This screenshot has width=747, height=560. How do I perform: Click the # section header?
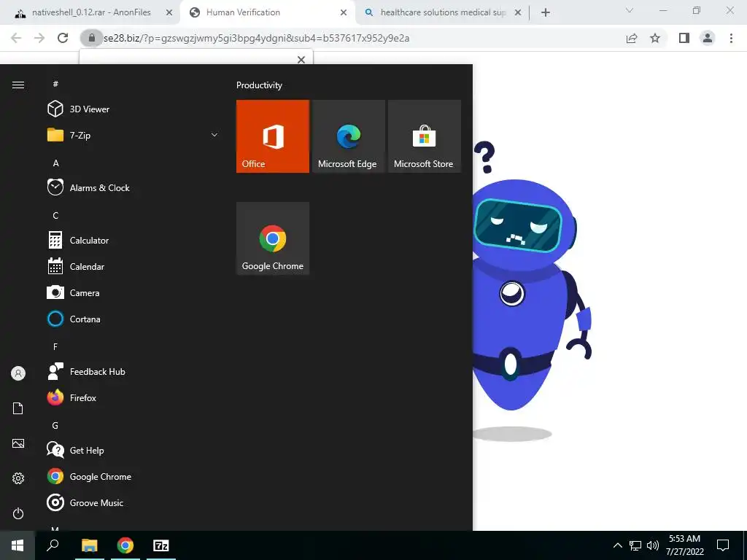(x=55, y=84)
